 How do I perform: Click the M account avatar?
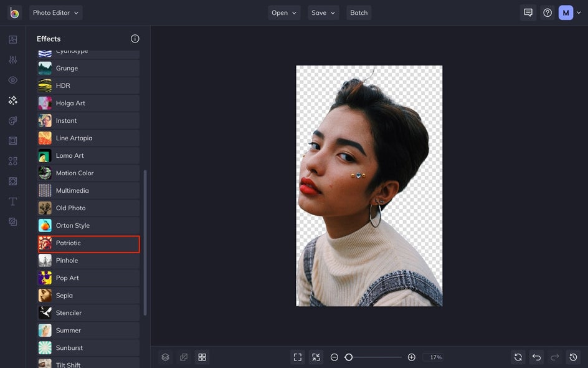(x=566, y=12)
